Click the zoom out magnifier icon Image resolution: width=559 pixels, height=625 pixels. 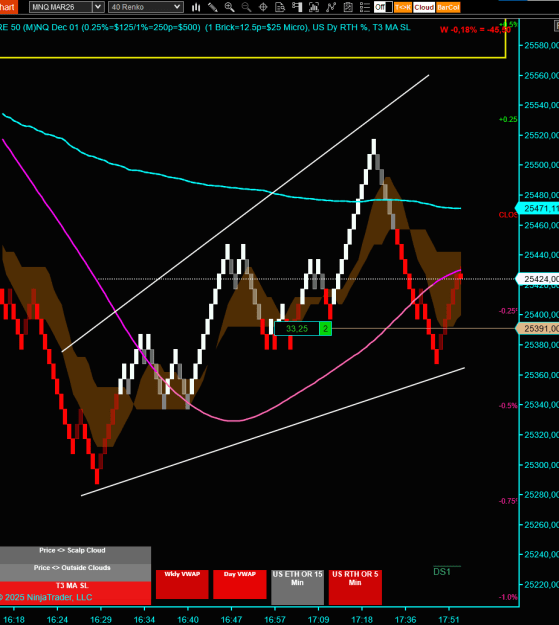tap(246, 7)
